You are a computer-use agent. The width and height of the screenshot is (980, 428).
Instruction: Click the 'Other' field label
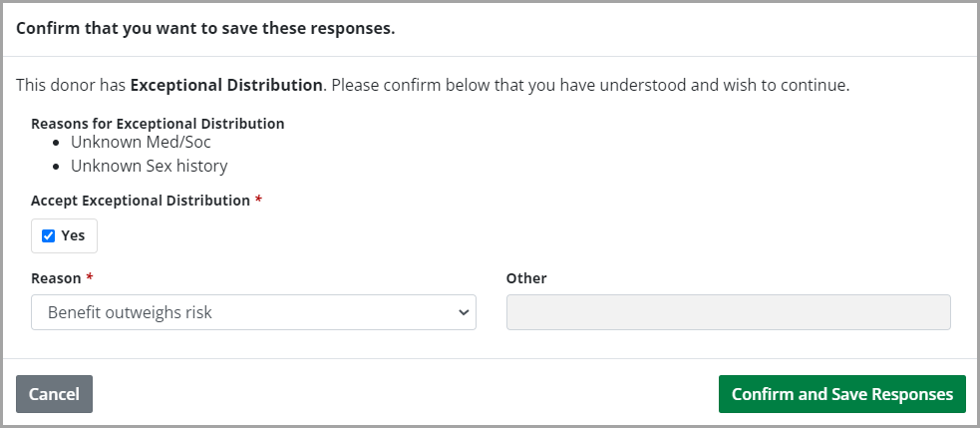pyautogui.click(x=526, y=278)
